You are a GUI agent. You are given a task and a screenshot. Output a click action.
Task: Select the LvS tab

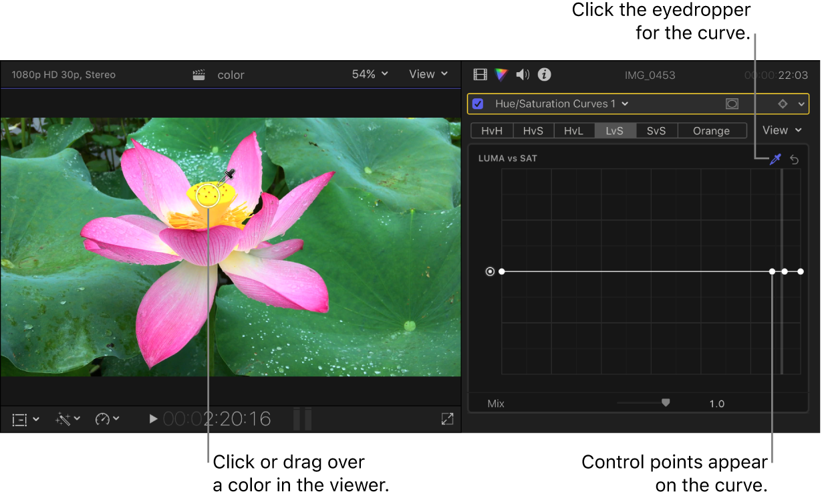tap(615, 130)
